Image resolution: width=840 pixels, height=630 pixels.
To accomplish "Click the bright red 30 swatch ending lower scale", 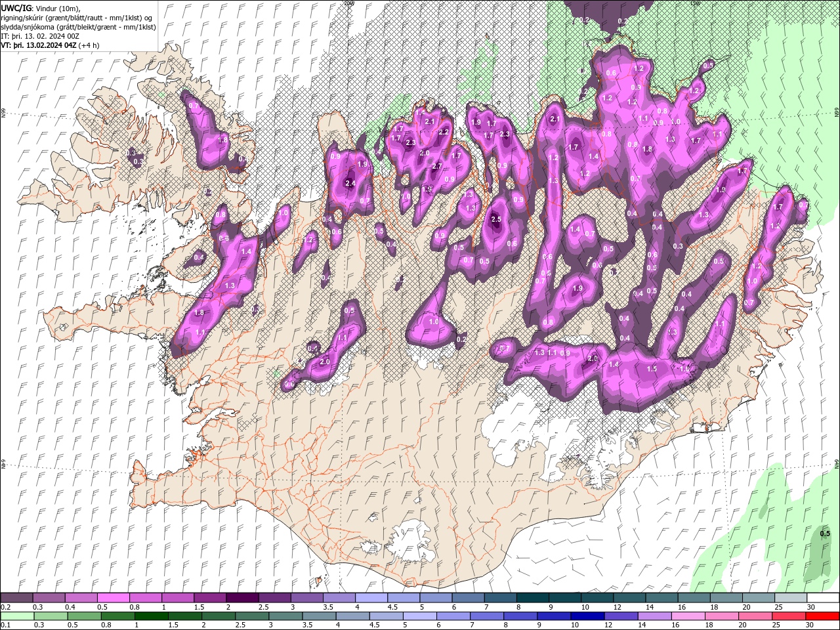I will [822, 616].
